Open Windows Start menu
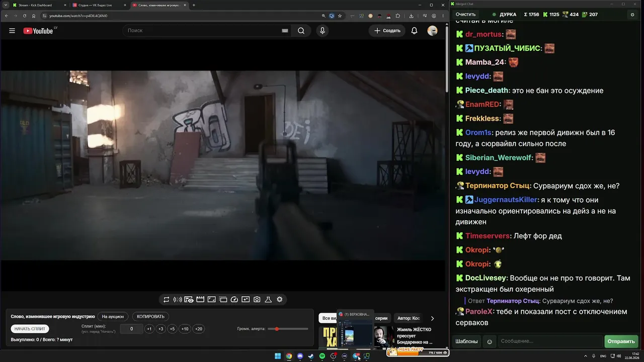This screenshot has width=644, height=362. [x=278, y=356]
